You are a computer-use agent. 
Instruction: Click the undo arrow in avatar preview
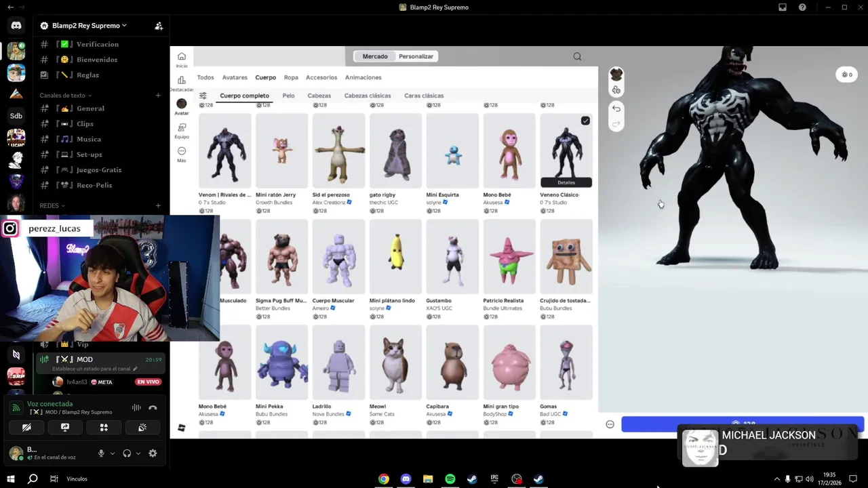pyautogui.click(x=616, y=108)
